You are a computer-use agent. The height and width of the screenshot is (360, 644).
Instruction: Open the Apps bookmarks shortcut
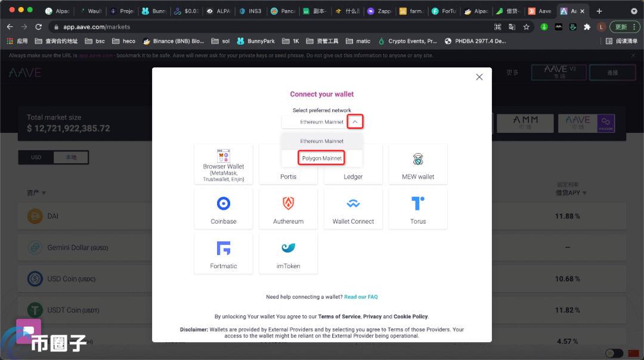[x=17, y=41]
